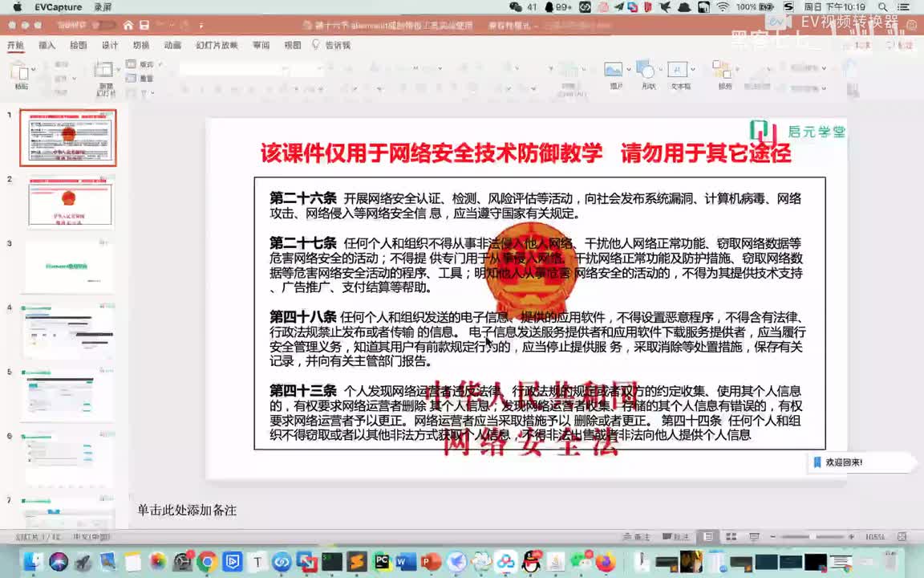Open Sublime Text from the Dock
The width and height of the screenshot is (924, 578).
click(x=356, y=561)
